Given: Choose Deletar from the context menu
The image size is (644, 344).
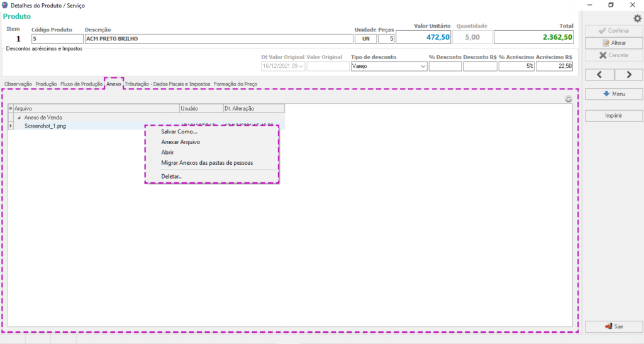Looking at the screenshot, I should pyautogui.click(x=172, y=177).
